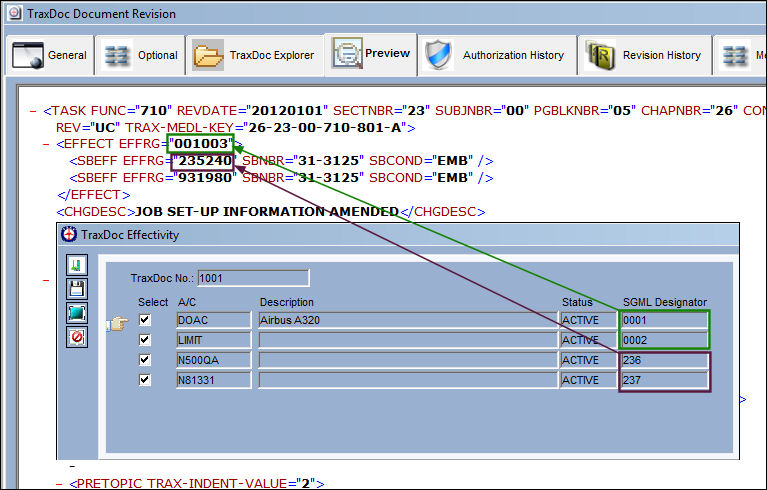767x490 pixels.
Task: Click the TraxDoc Explorer folder icon
Action: pos(208,55)
